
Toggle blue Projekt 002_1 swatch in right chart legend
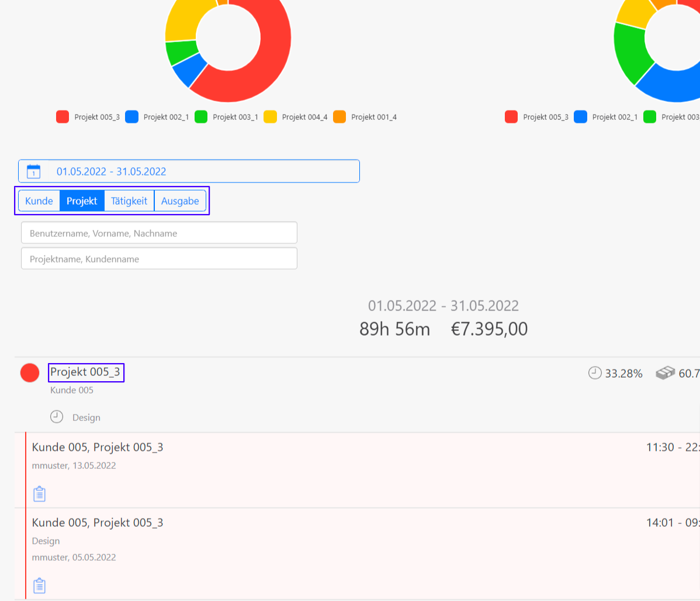tap(580, 117)
